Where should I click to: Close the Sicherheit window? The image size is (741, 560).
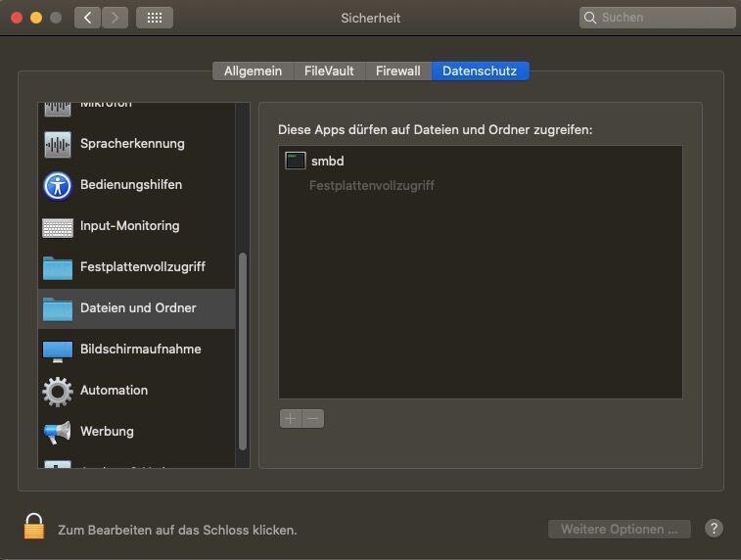click(17, 18)
